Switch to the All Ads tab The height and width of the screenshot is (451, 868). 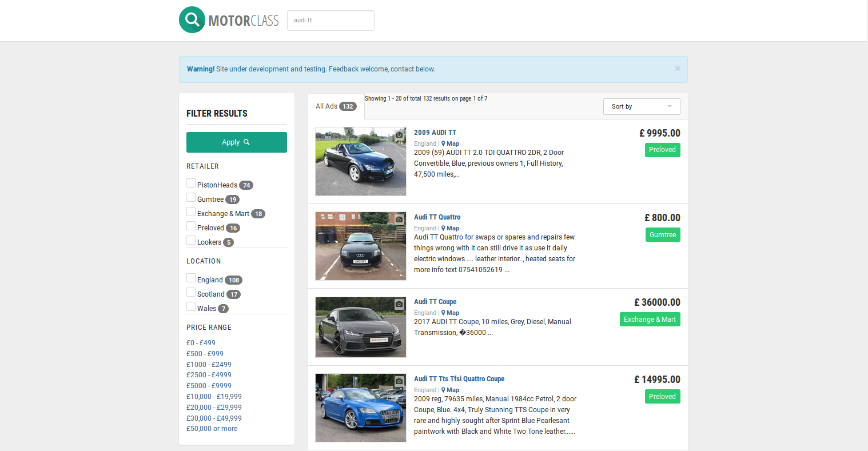[x=336, y=106]
